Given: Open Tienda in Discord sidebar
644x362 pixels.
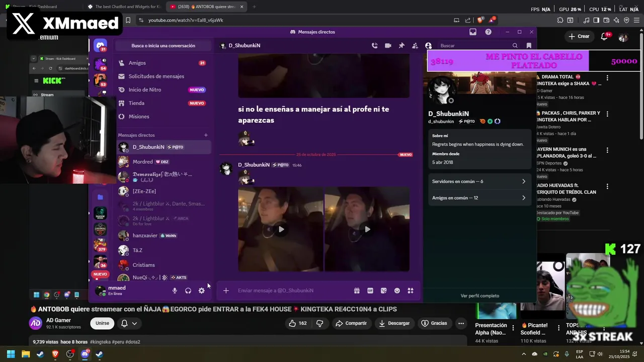Looking at the screenshot, I should [x=163, y=103].
